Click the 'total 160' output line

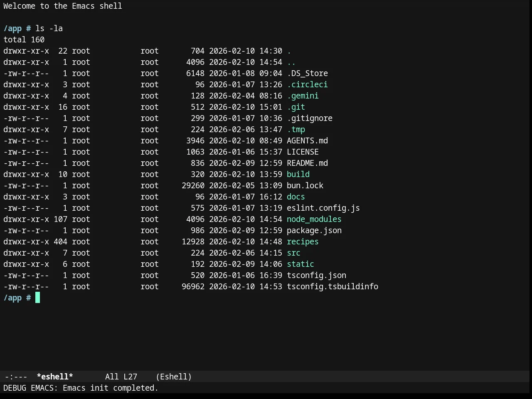(24, 40)
